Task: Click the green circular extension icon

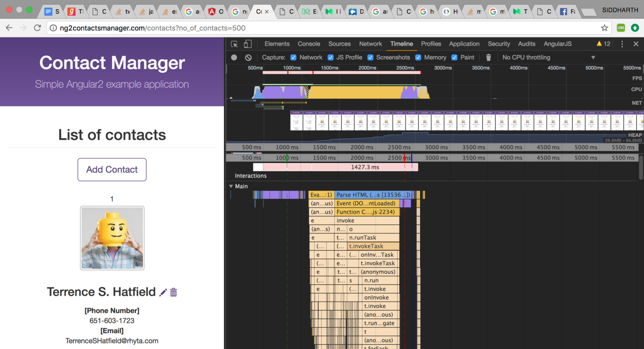Action: (635, 28)
